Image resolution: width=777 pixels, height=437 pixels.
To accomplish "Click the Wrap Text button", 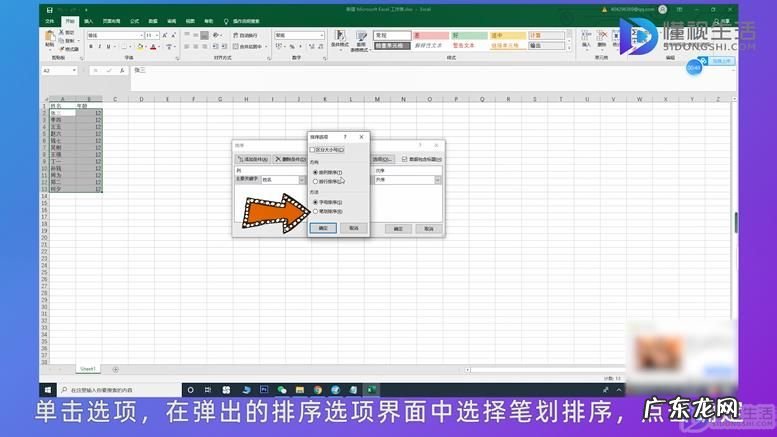I will pyautogui.click(x=245, y=35).
